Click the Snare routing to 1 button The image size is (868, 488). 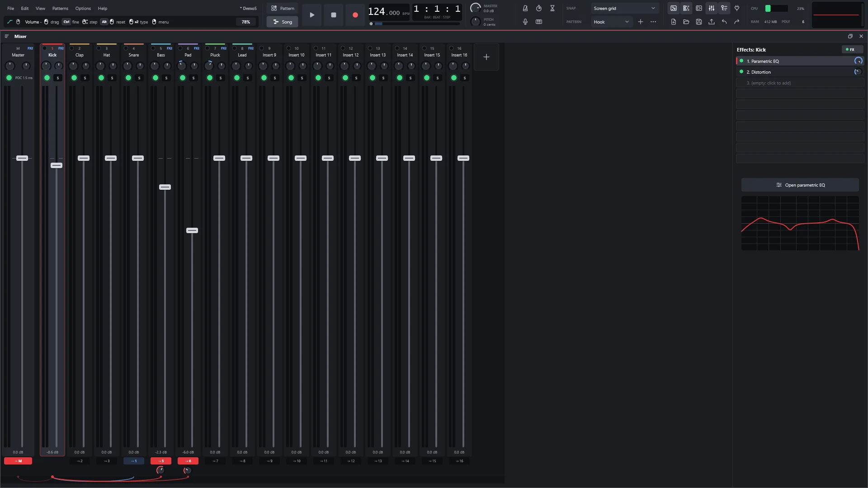[134, 461]
